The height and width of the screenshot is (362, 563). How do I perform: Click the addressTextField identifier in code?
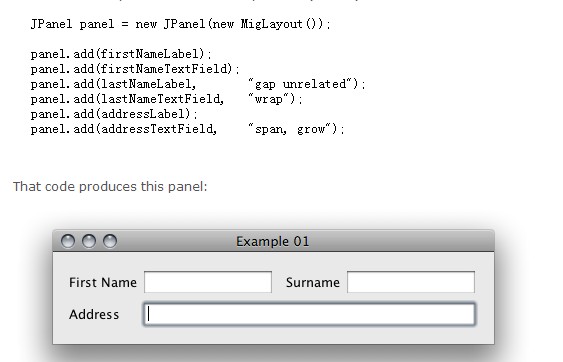pos(157,129)
